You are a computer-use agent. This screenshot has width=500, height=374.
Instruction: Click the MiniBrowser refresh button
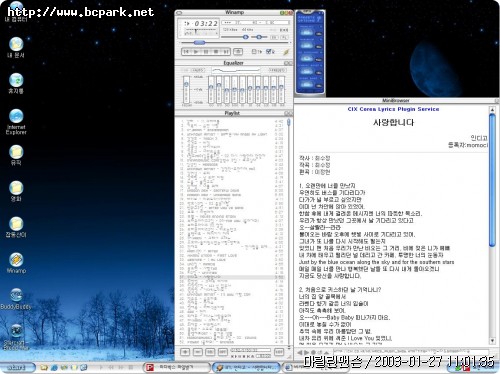(x=320, y=352)
